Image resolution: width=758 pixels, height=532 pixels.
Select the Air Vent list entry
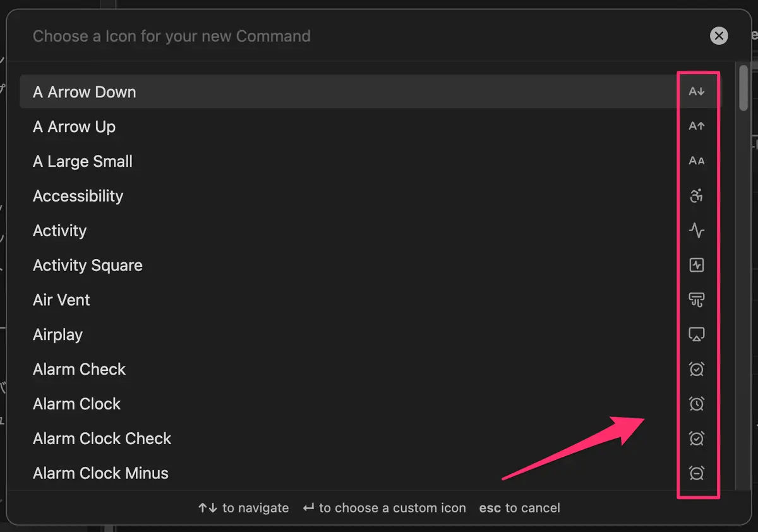370,300
